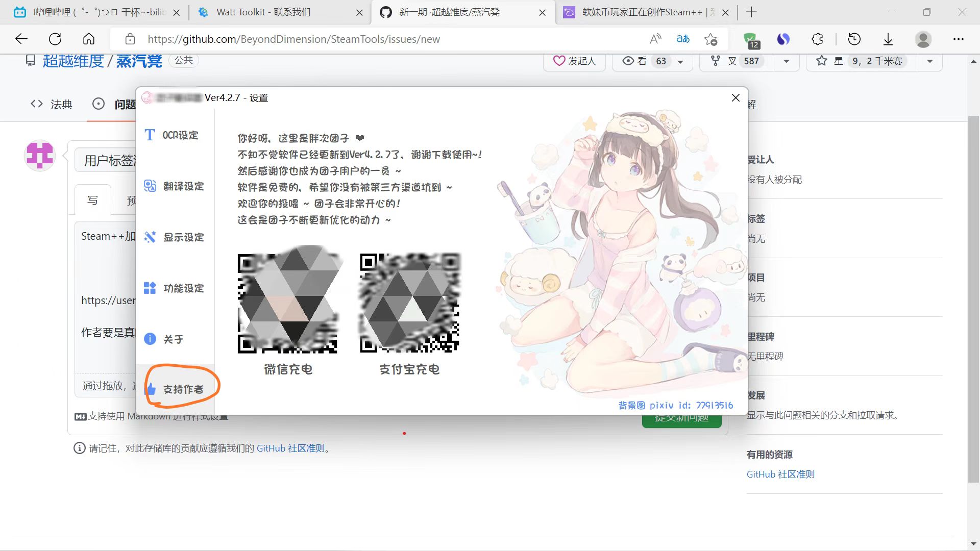Click the Alipay 支付宝充电 QR code
The image size is (980, 551).
409,303
